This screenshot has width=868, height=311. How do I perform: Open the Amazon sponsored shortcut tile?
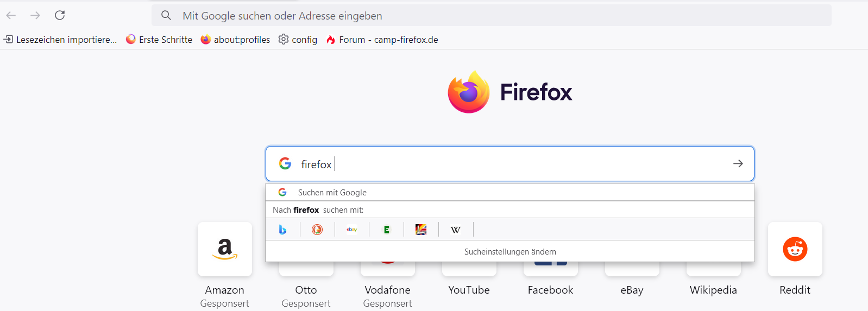[224, 250]
